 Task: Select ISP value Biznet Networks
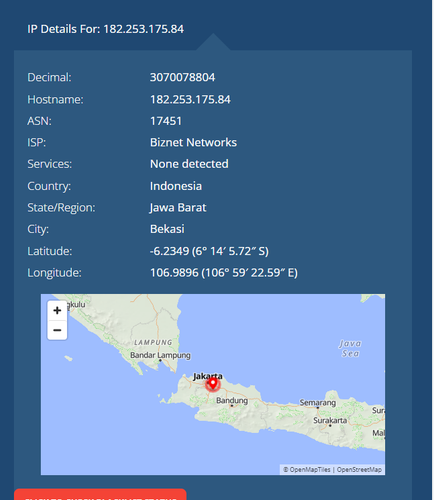pos(193,142)
